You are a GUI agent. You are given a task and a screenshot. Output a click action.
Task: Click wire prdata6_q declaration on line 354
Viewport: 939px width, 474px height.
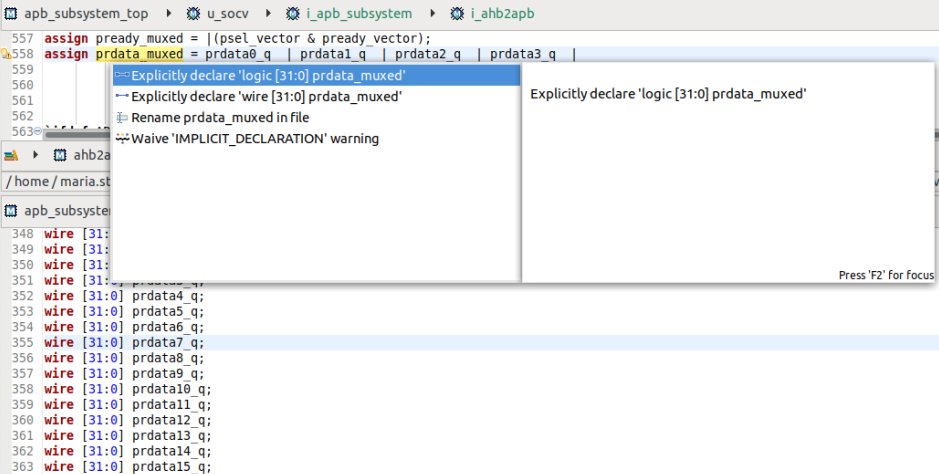pyautogui.click(x=124, y=327)
